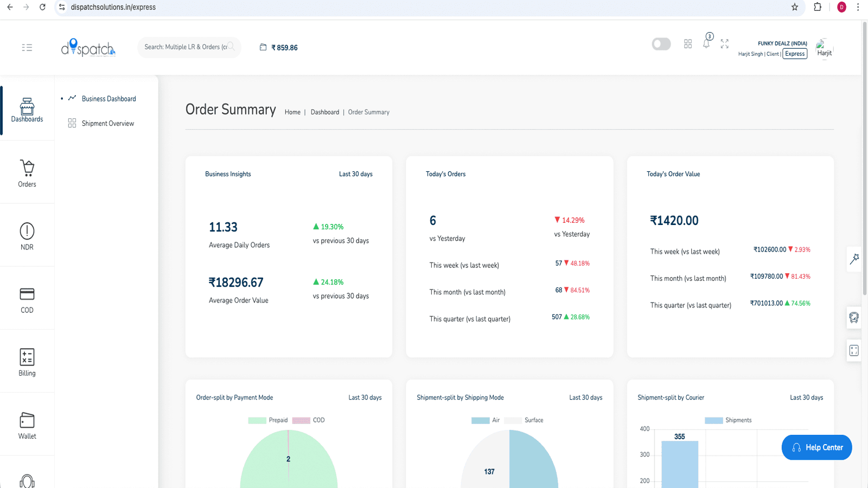Click the Express badge in header
Image resolution: width=868 pixels, height=488 pixels.
[795, 54]
